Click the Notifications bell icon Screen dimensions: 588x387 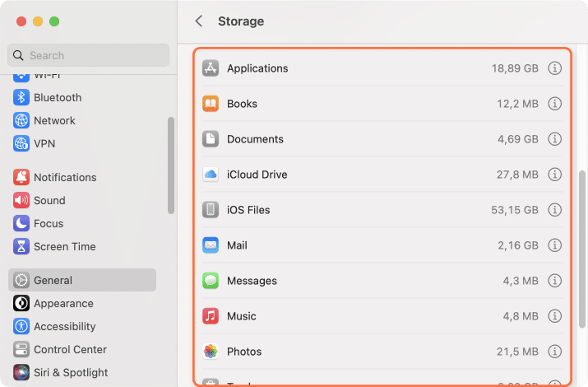coord(21,177)
